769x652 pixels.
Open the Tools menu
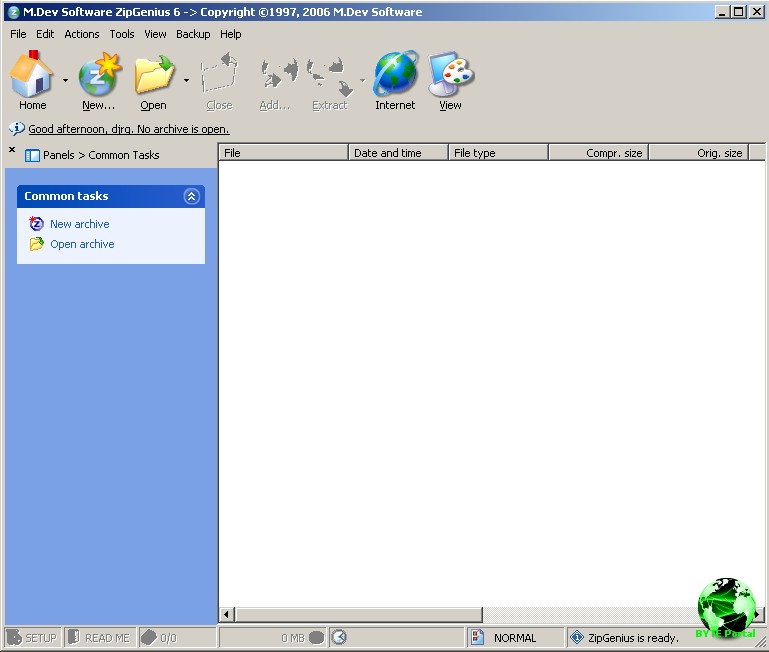coord(122,34)
